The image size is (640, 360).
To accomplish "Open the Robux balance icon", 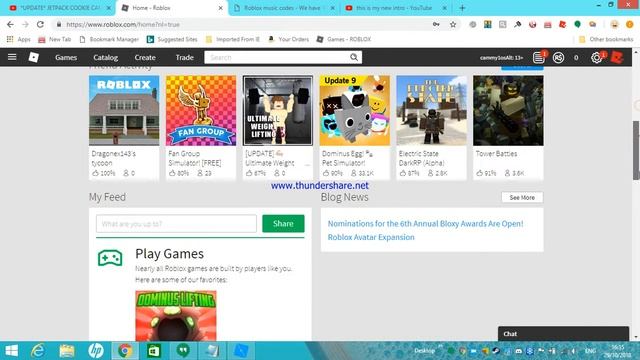I will [x=558, y=58].
